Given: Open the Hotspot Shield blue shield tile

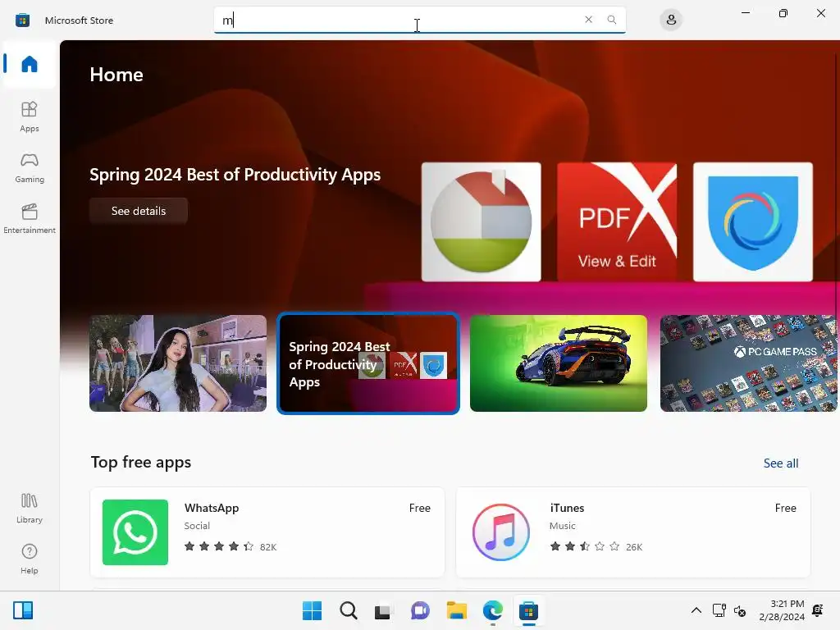Looking at the screenshot, I should [753, 221].
